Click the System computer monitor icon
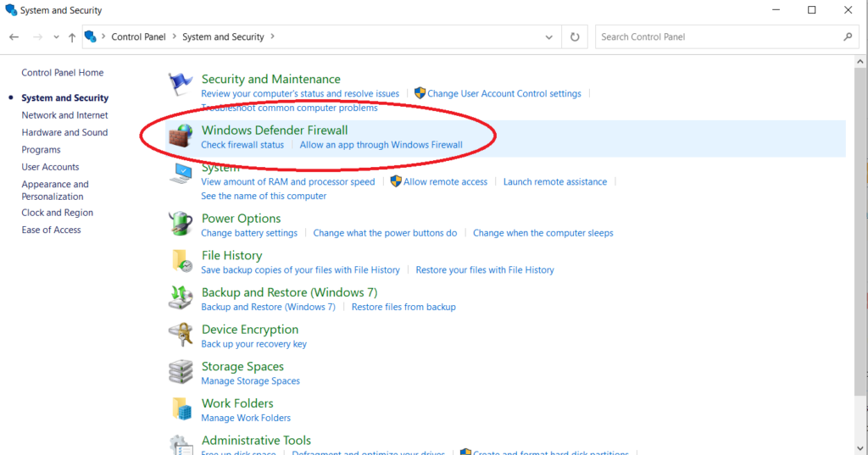868x455 pixels. pos(181,174)
